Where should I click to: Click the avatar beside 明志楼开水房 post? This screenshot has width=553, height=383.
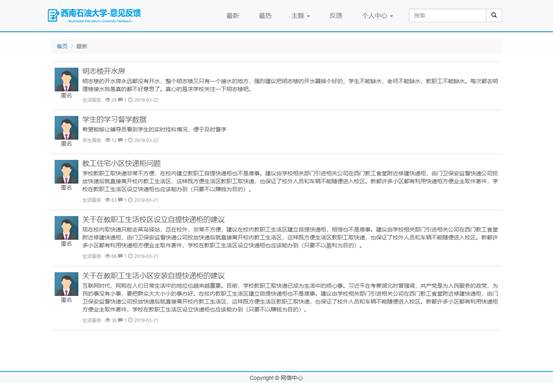(x=66, y=80)
